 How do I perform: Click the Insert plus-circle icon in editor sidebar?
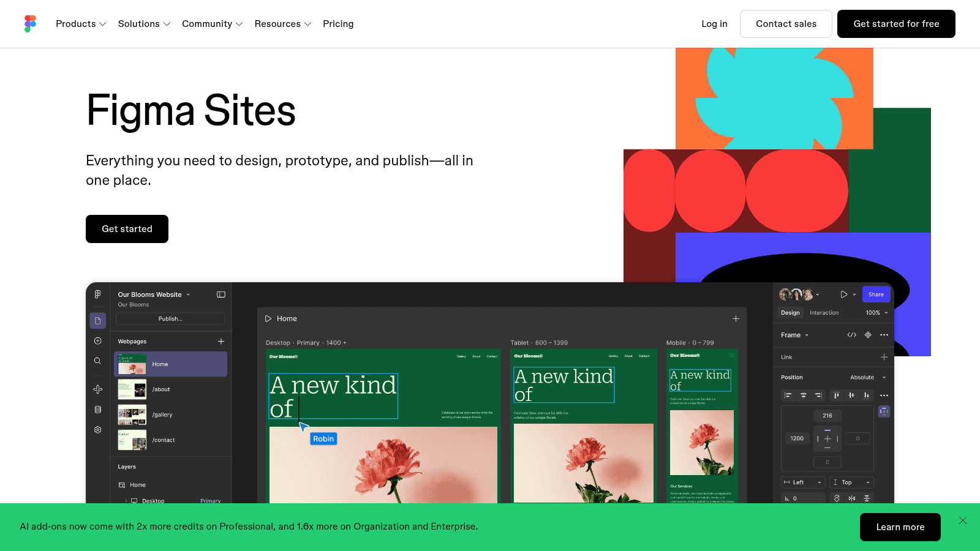(97, 341)
